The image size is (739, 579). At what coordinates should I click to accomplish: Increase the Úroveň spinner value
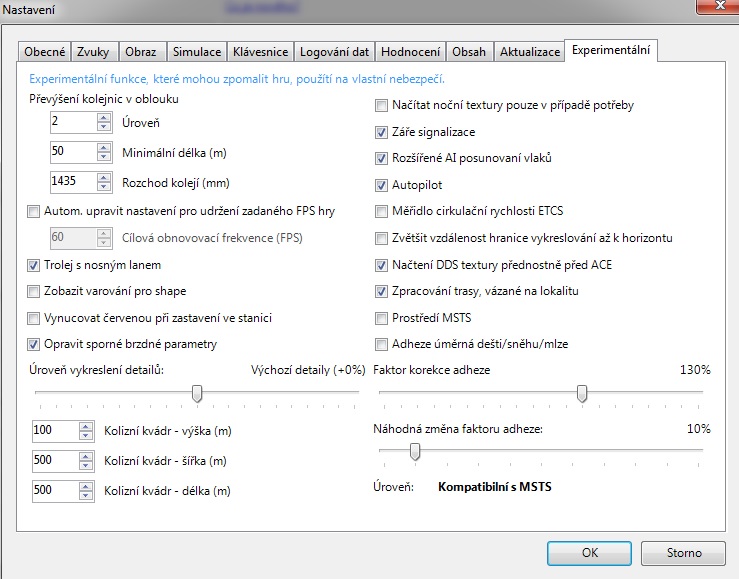[x=103, y=117]
